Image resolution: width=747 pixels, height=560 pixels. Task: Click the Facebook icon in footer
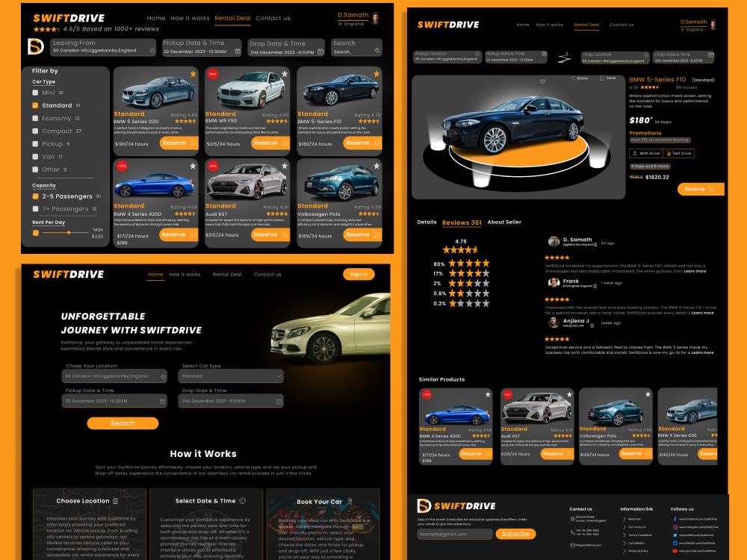pos(675,519)
